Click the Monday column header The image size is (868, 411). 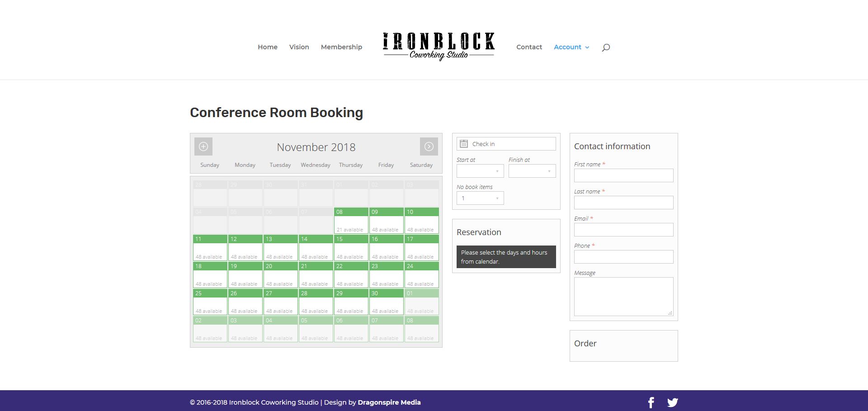coord(245,165)
